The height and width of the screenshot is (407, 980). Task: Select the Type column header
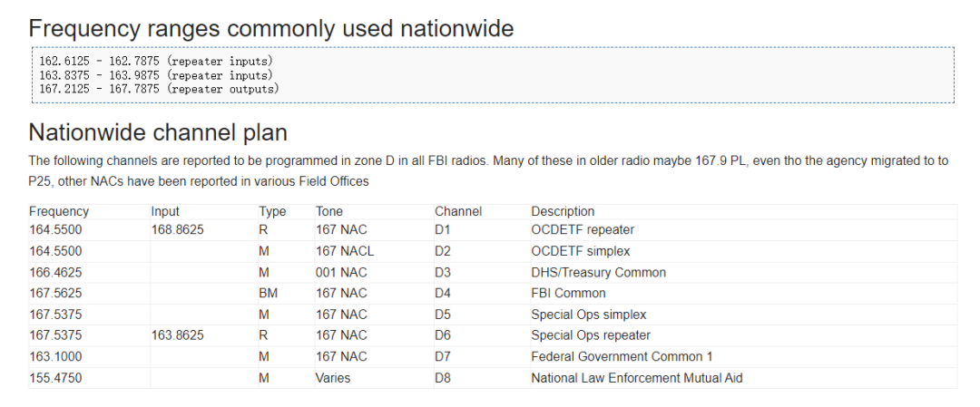pos(272,211)
